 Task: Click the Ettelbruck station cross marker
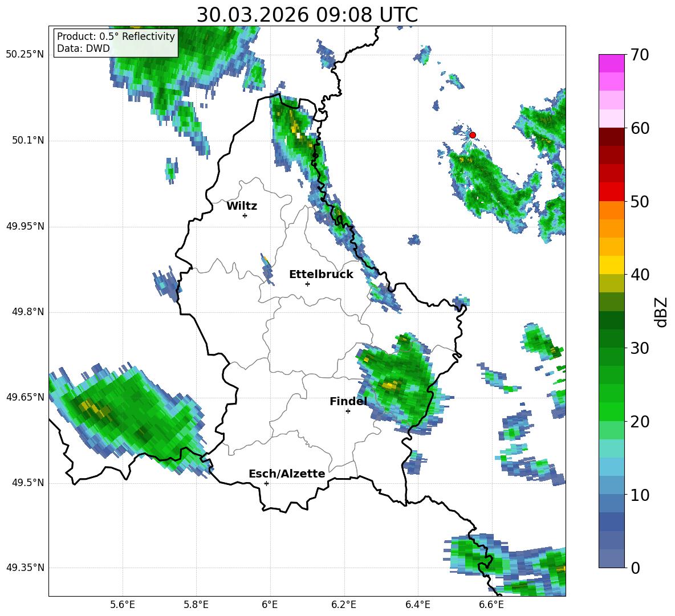(307, 284)
